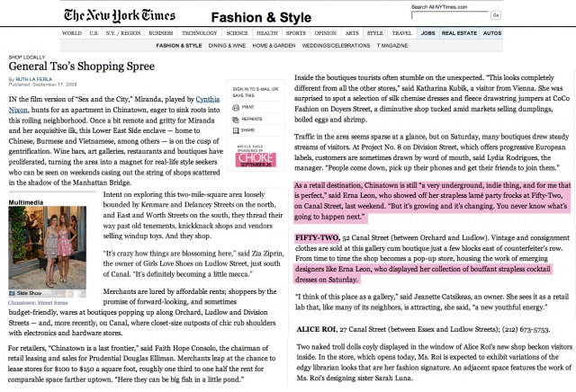
Task: Open the Technology section
Action: pos(200,33)
